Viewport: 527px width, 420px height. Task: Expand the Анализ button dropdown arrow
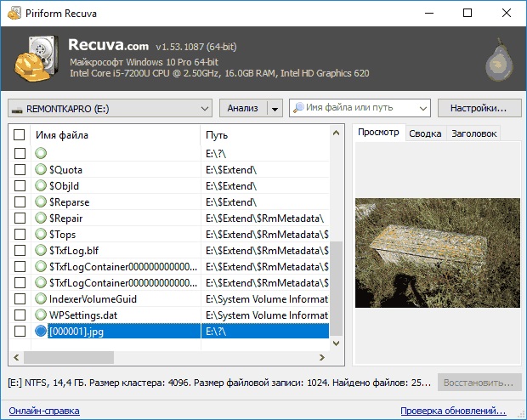pyautogui.click(x=274, y=108)
